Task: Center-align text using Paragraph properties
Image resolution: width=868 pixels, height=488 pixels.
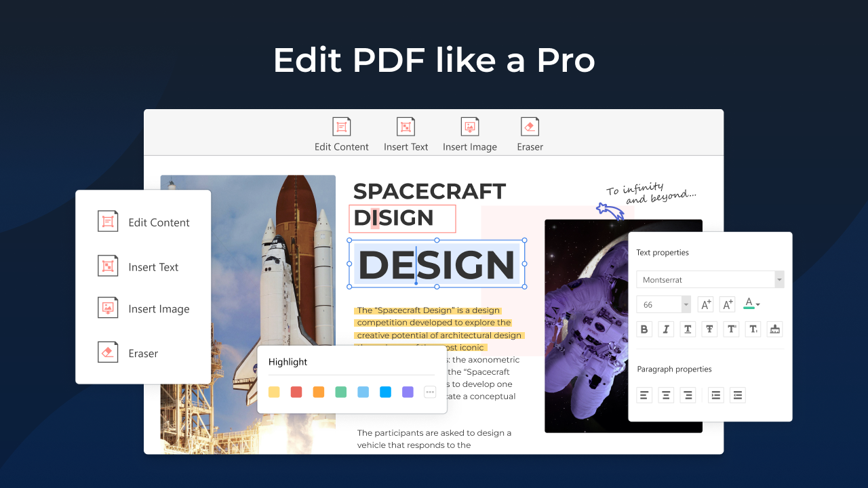Action: [x=666, y=394]
